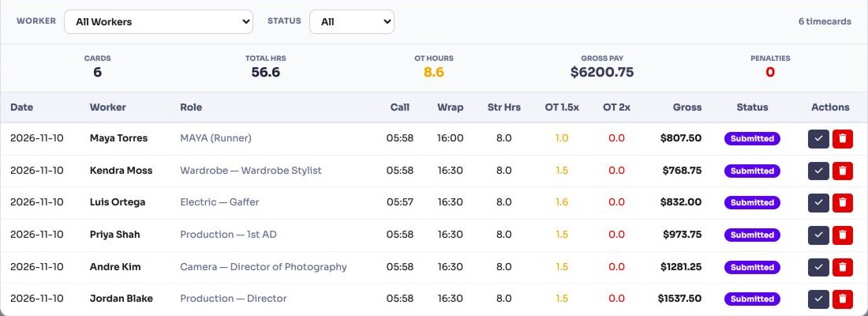Image resolution: width=868 pixels, height=316 pixels.
Task: Select worker name Jordan Blake
Action: click(122, 299)
